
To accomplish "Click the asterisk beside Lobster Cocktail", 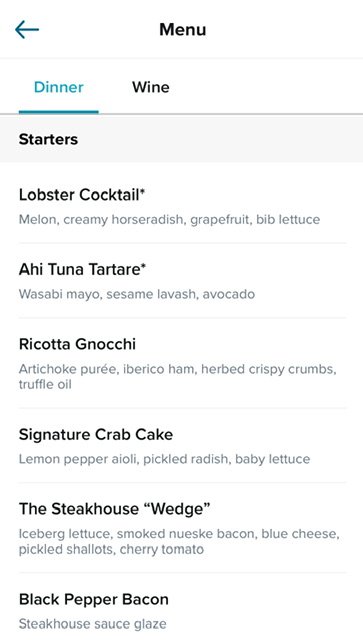I will [x=143, y=192].
